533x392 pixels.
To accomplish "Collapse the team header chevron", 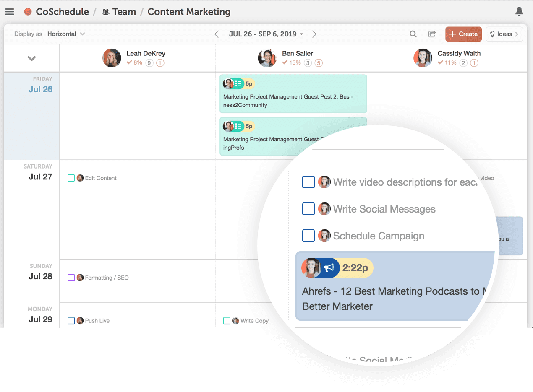I will [x=31, y=58].
